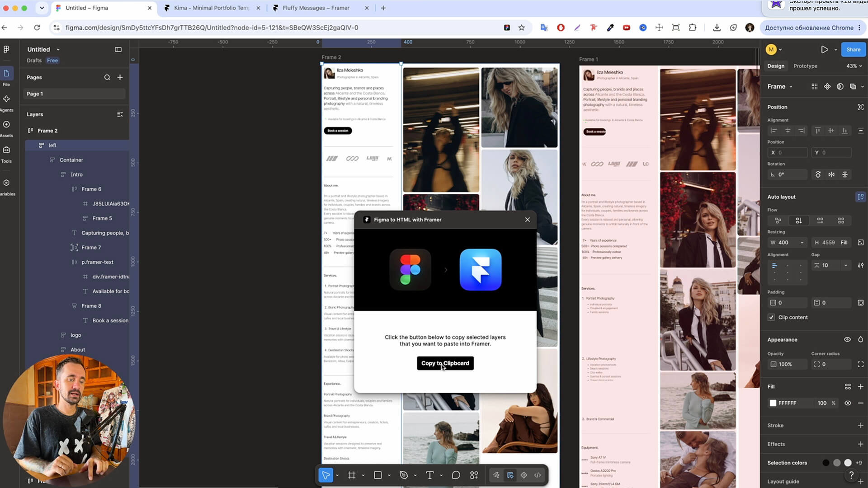Reload the page in Chrome

point(37,28)
